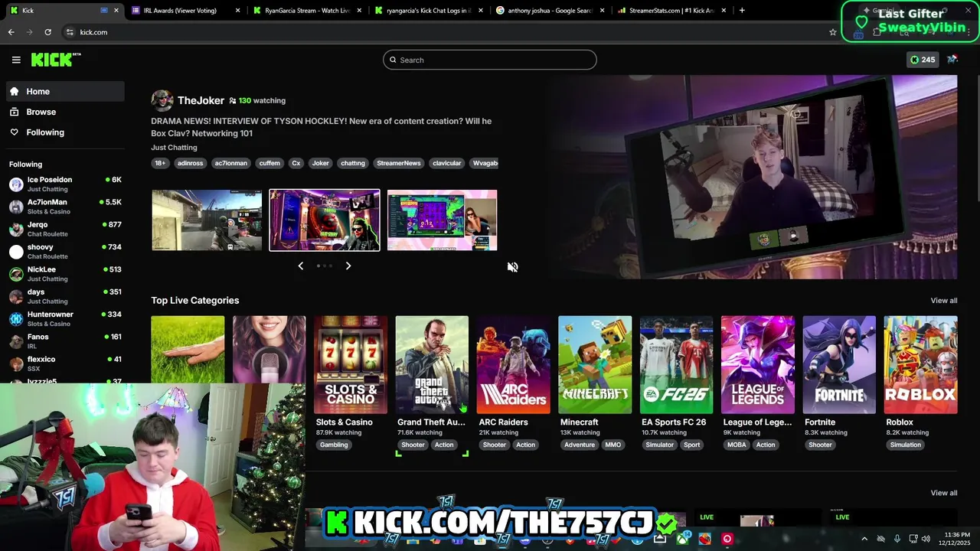
Task: Open TheJoker's avatar
Action: point(162,100)
